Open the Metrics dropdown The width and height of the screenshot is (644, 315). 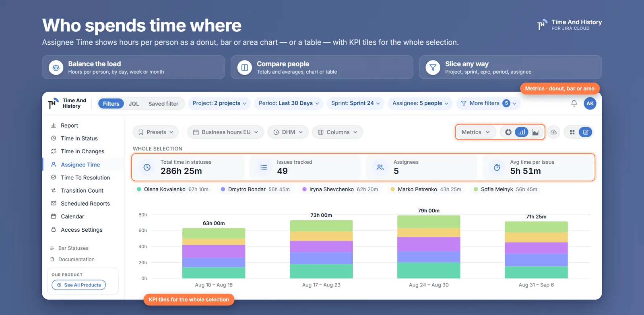pyautogui.click(x=476, y=132)
